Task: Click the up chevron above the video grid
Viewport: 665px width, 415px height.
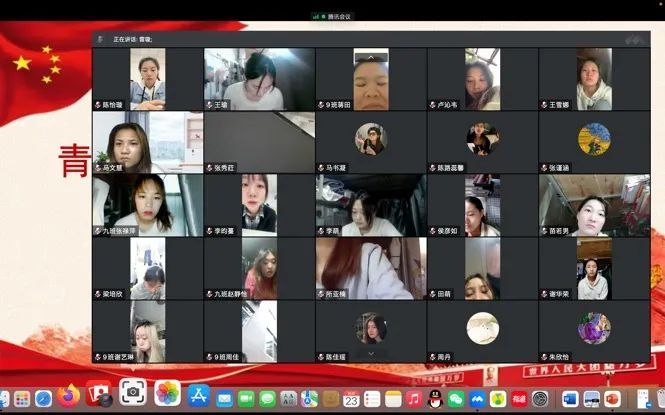Action: pyautogui.click(x=371, y=57)
